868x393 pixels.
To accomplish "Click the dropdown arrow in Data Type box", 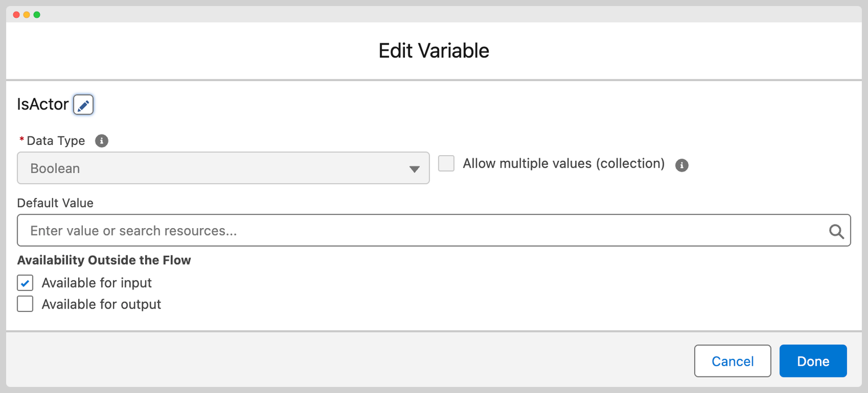I will tap(415, 169).
